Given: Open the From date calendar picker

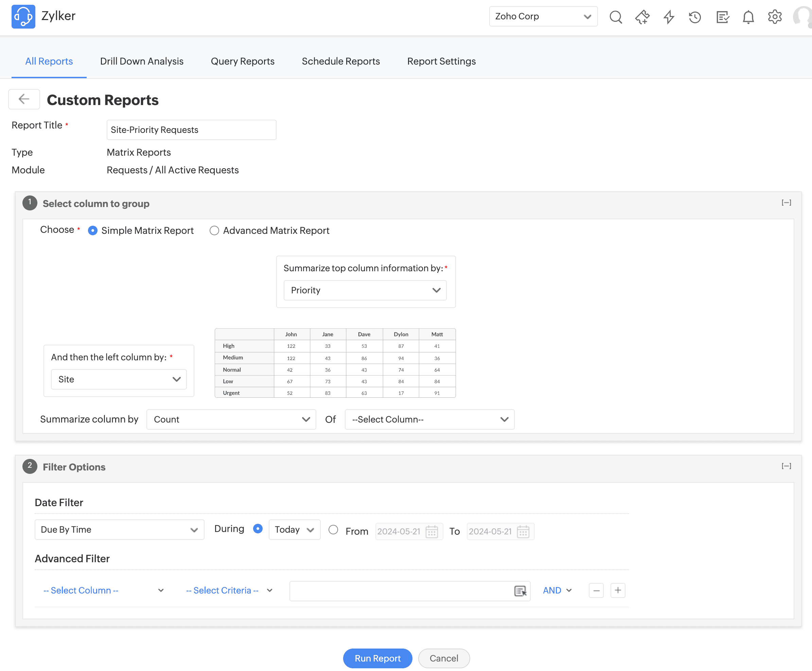Looking at the screenshot, I should [x=431, y=532].
